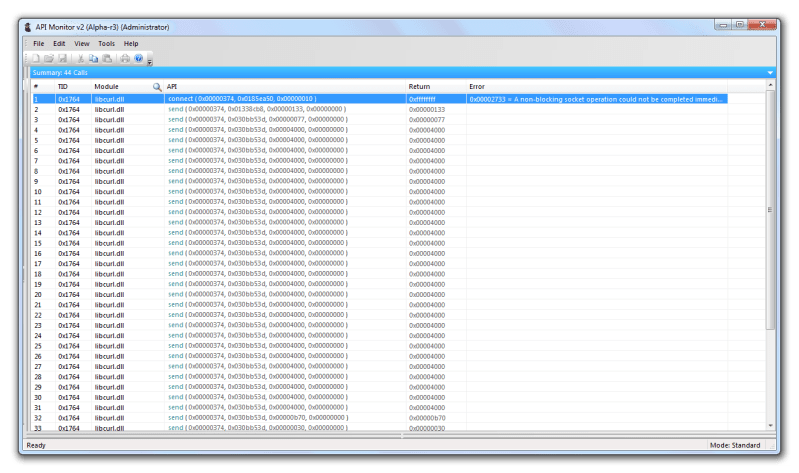Select the send call in row 2
Image resolution: width=799 pixels, height=473 pixels.
pyautogui.click(x=257, y=109)
